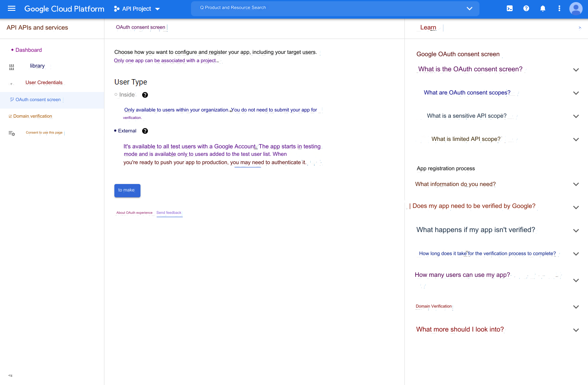
Task: Select the External user type radio button
Action: tap(115, 131)
